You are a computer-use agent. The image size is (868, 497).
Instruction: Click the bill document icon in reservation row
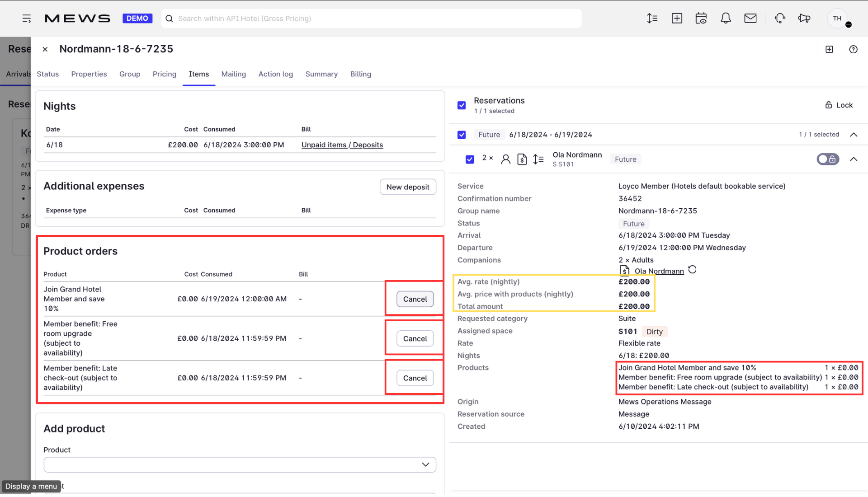[522, 159]
